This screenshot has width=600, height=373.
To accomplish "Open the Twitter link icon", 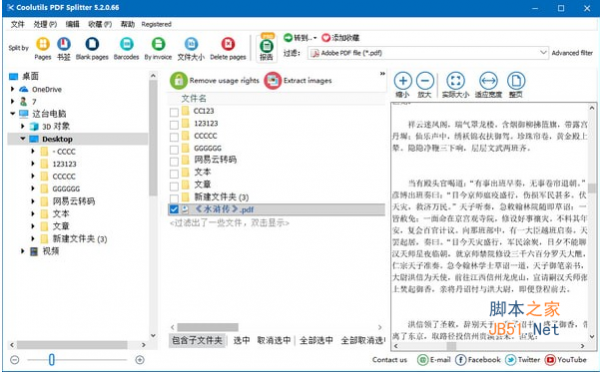I will (x=510, y=360).
